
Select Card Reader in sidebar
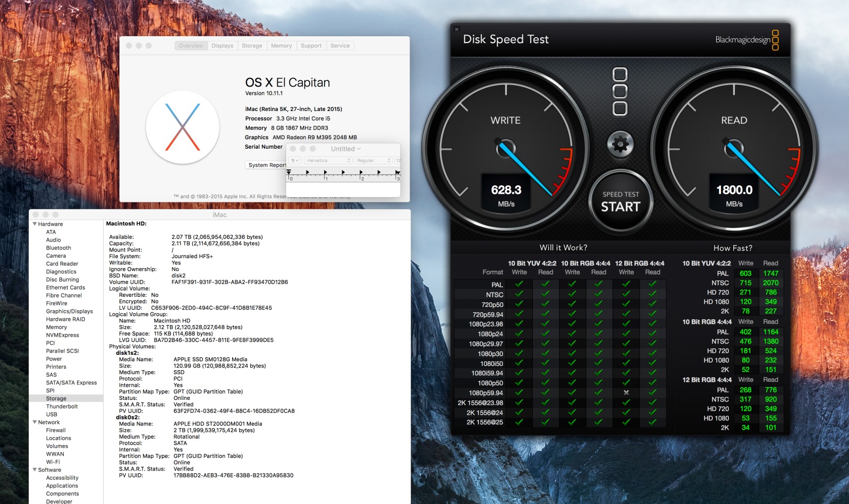62,264
